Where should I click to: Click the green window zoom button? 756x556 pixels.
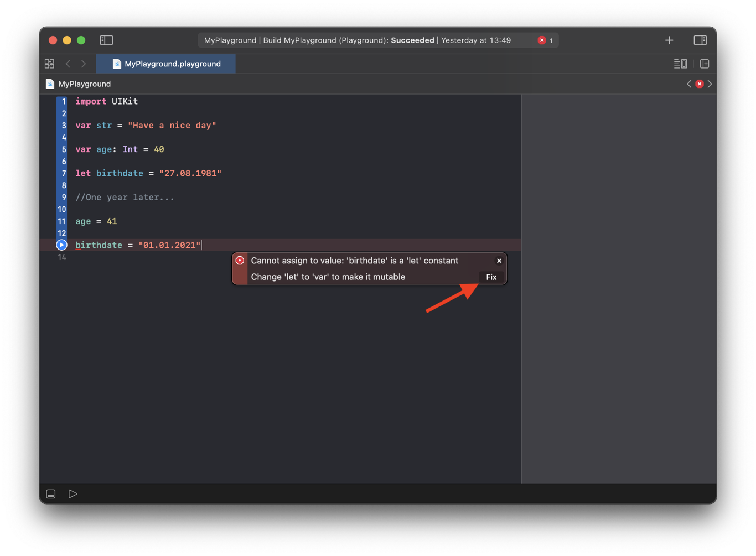point(81,40)
